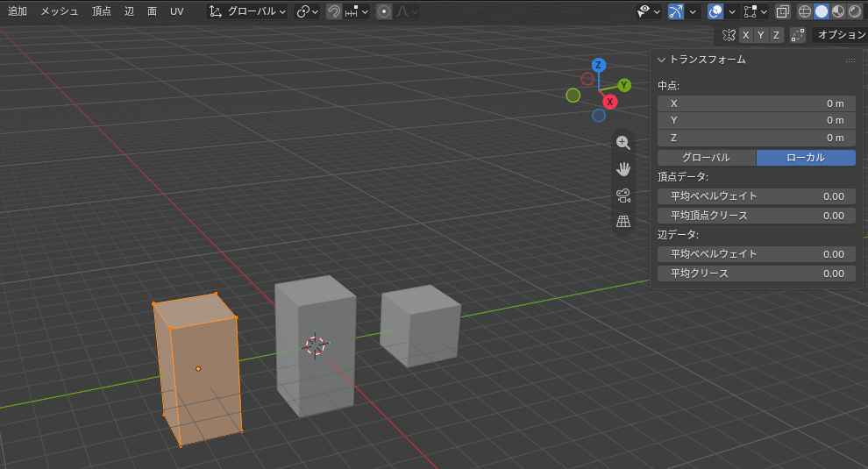The image size is (868, 469).
Task: Click the 中点 Y value field
Action: tap(756, 120)
